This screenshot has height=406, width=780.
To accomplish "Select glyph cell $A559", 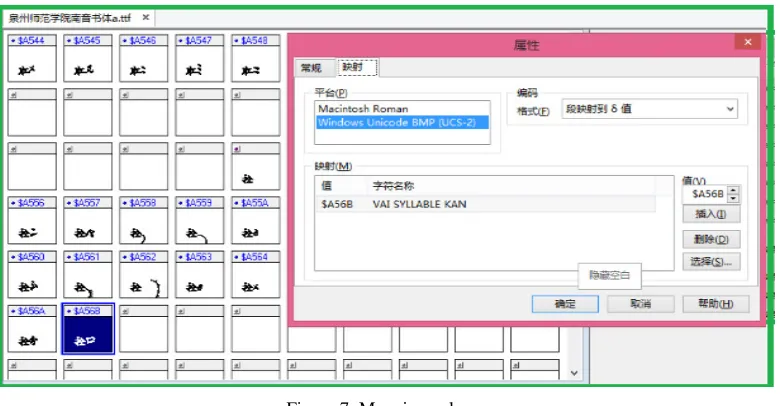I will pyautogui.click(x=199, y=220).
